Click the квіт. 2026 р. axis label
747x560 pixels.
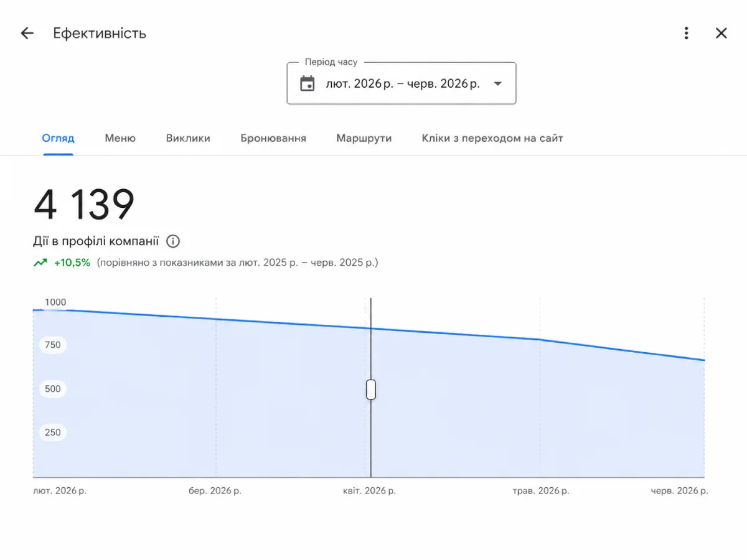pyautogui.click(x=369, y=491)
